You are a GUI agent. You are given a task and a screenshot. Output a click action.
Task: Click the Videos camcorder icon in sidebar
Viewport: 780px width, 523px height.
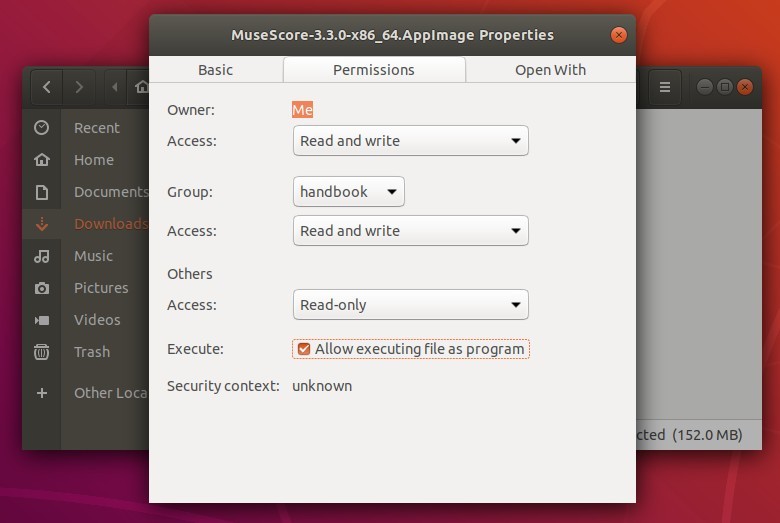pyautogui.click(x=42, y=320)
